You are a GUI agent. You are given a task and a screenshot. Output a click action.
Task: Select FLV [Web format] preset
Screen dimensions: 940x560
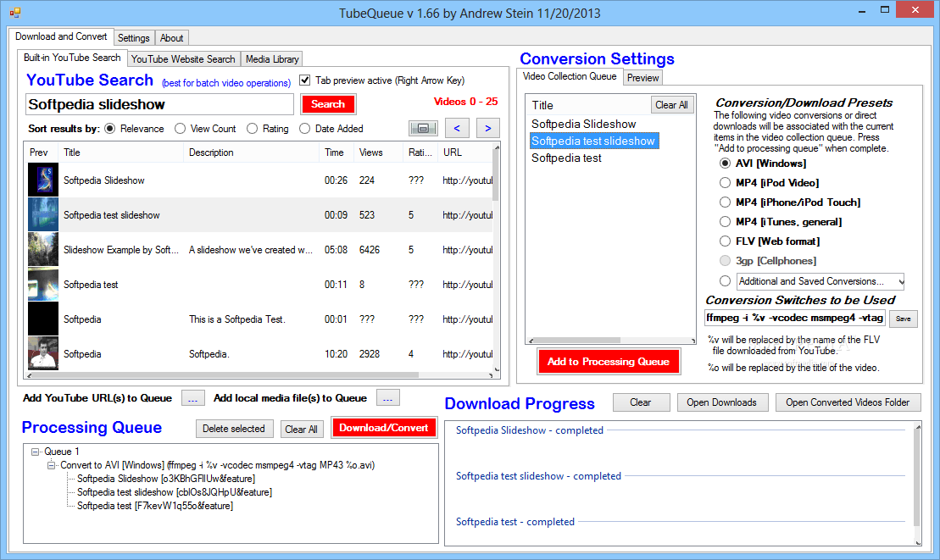pyautogui.click(x=725, y=241)
